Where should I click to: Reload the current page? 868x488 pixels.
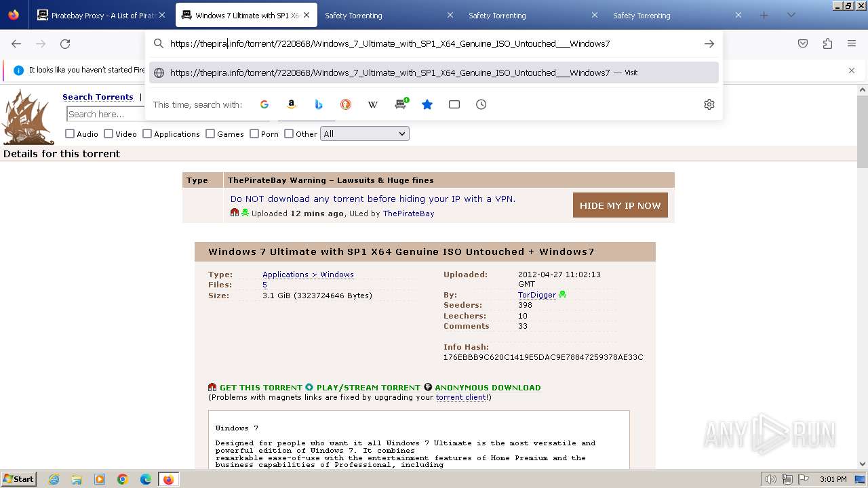[65, 43]
